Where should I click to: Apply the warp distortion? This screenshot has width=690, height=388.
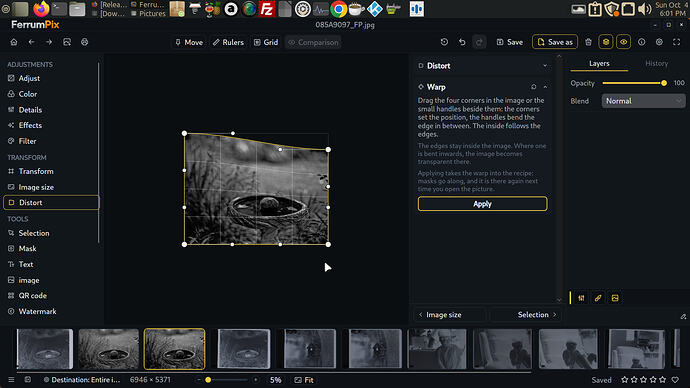[482, 204]
